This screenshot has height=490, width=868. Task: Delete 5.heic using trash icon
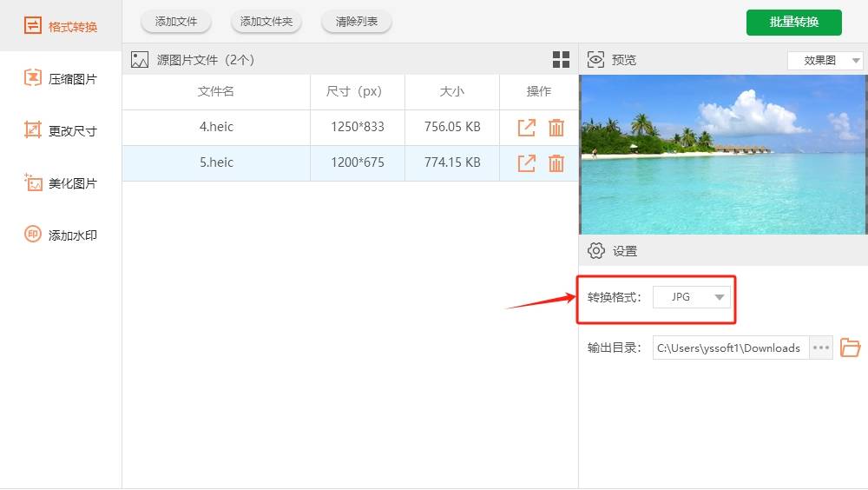point(556,163)
